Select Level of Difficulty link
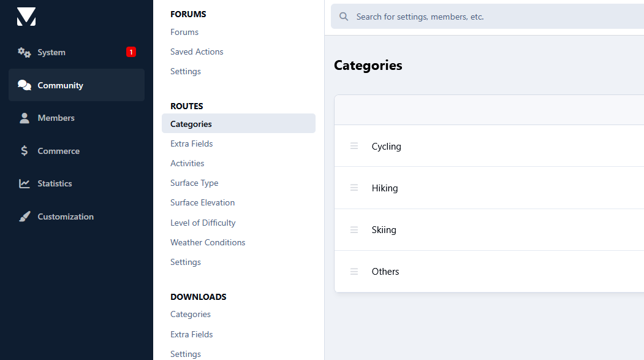Screen dimensions: 644x360 pos(203,223)
